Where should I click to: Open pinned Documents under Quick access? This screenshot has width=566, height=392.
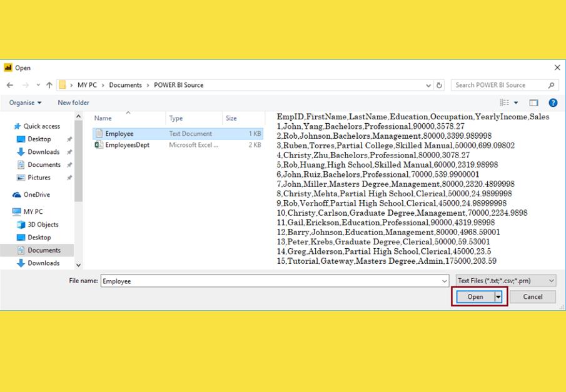pyautogui.click(x=44, y=164)
